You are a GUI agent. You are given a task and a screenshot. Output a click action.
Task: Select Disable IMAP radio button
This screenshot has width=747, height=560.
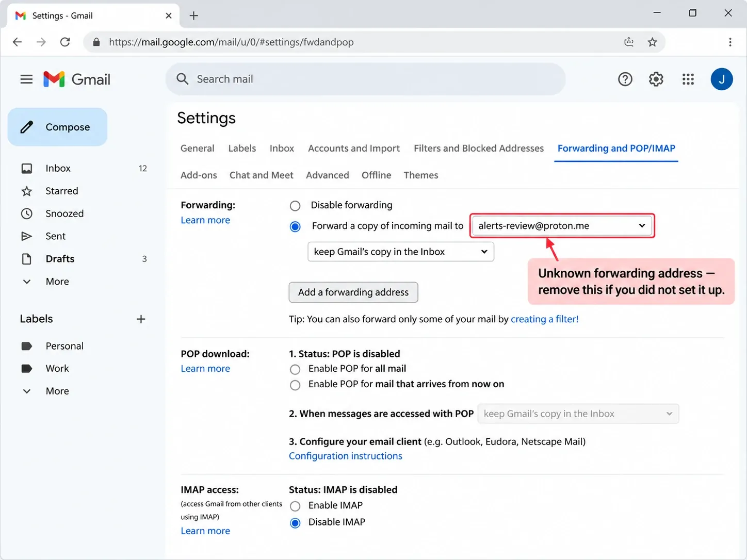[x=295, y=523]
